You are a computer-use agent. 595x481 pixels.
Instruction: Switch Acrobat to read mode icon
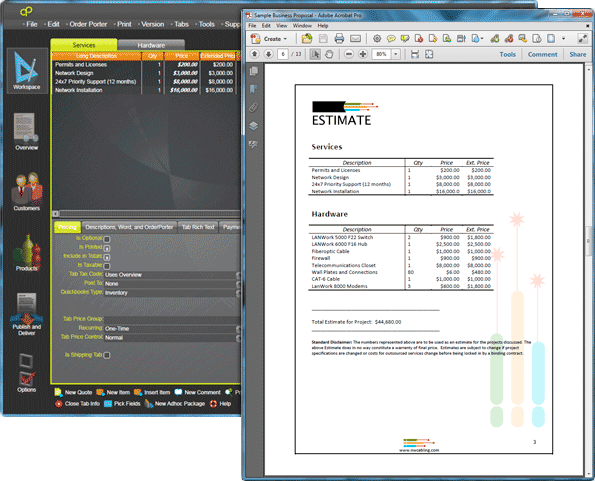582,38
